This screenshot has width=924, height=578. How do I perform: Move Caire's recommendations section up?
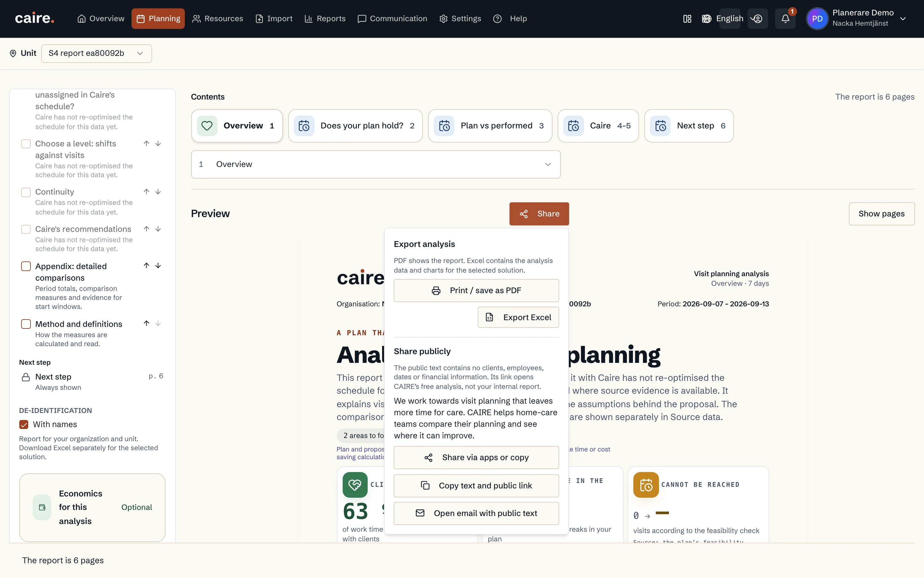[x=146, y=229]
